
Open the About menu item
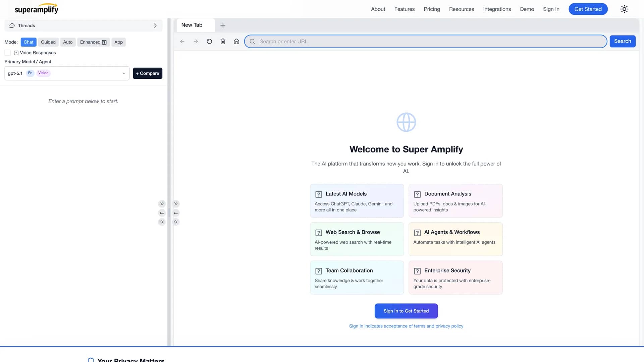tap(378, 9)
